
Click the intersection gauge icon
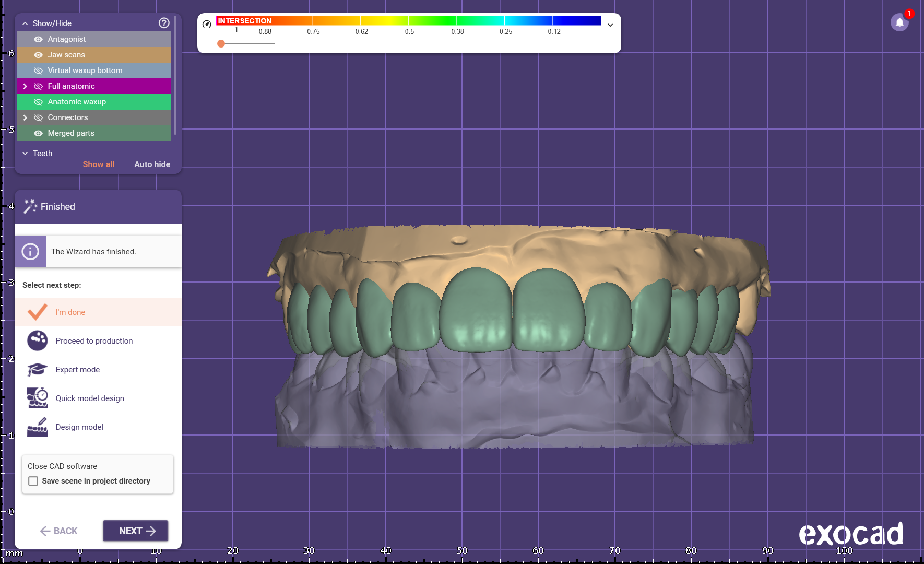(207, 24)
